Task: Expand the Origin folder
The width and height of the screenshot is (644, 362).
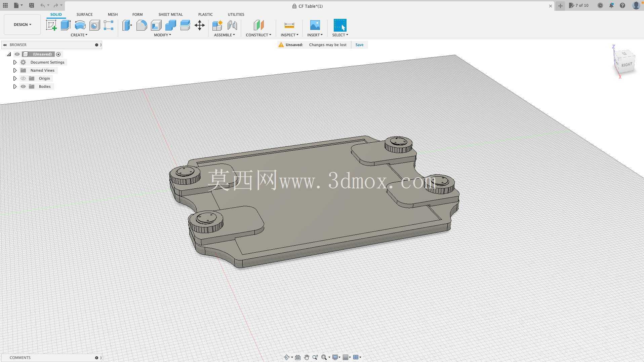Action: pos(15,78)
